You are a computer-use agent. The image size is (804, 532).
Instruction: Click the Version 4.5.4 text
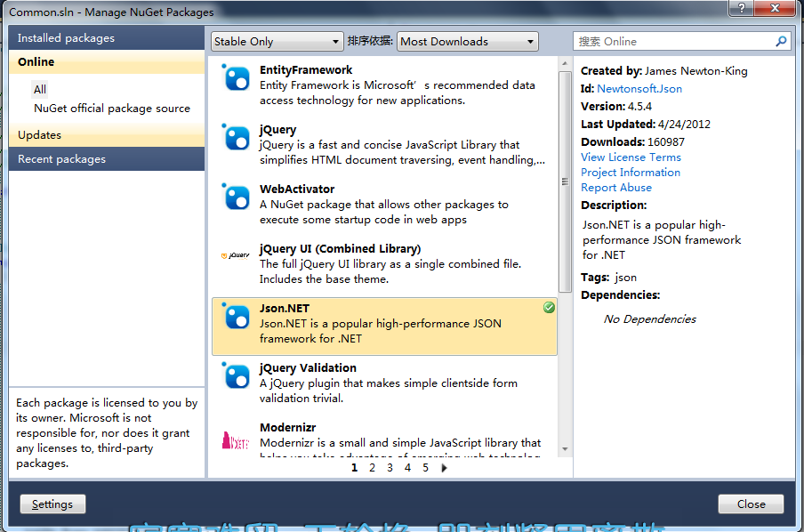(615, 106)
